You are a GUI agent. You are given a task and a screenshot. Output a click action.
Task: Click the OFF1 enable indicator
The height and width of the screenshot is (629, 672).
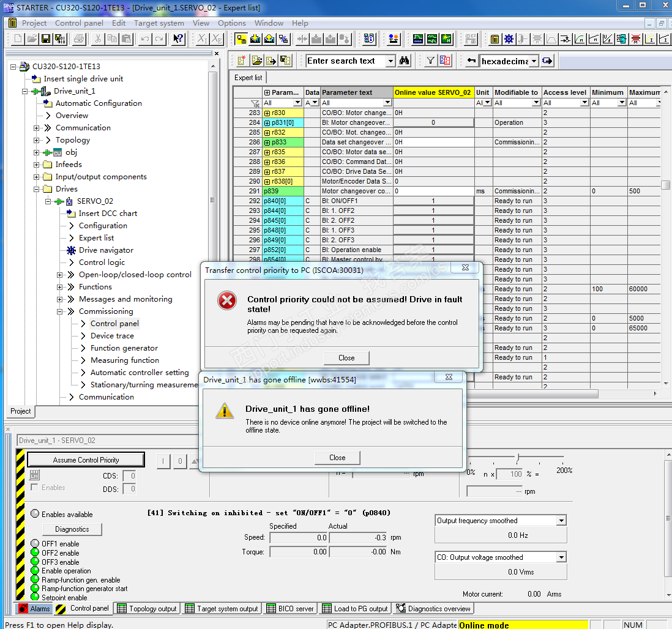pos(35,543)
